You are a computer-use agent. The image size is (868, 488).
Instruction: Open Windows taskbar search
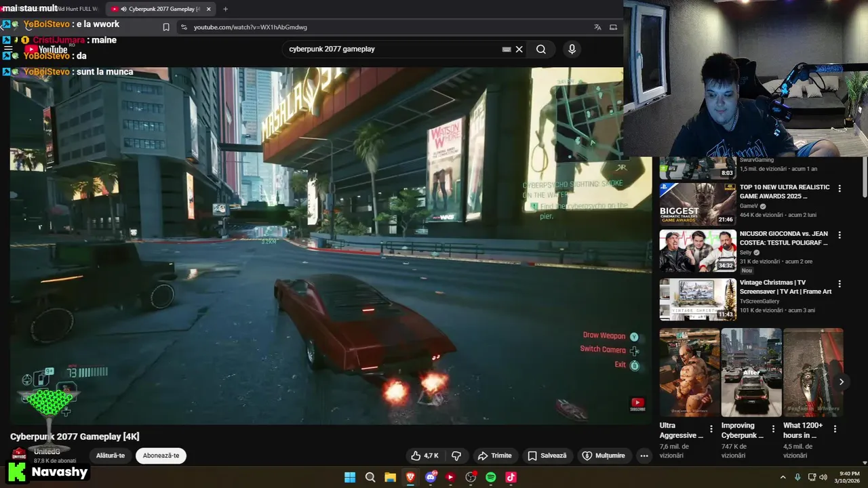(370, 477)
